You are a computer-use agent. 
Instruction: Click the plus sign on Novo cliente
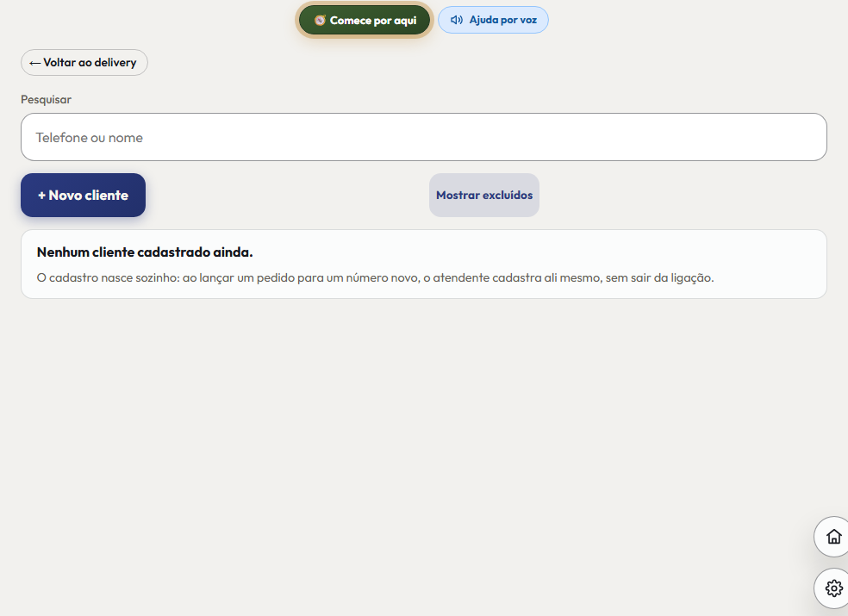coord(41,196)
